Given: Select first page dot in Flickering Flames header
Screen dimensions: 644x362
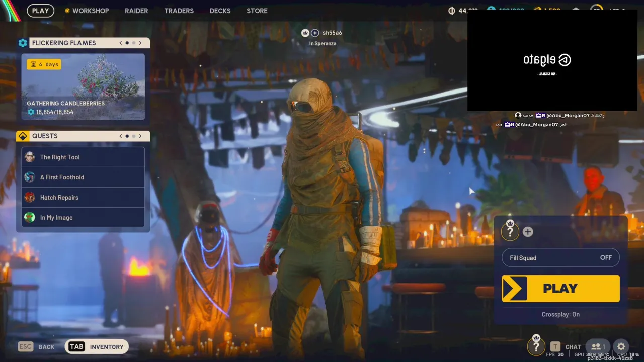Looking at the screenshot, I should point(127,43).
